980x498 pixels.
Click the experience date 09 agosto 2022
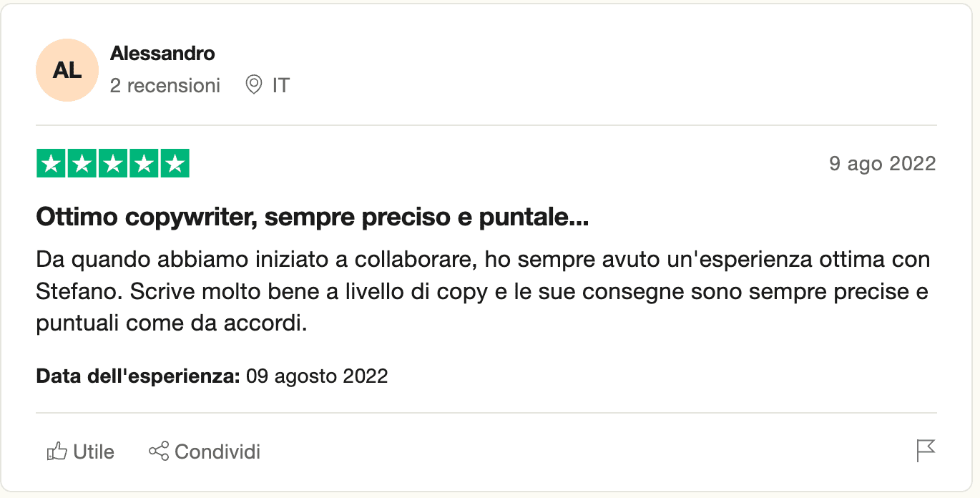pyautogui.click(x=317, y=376)
